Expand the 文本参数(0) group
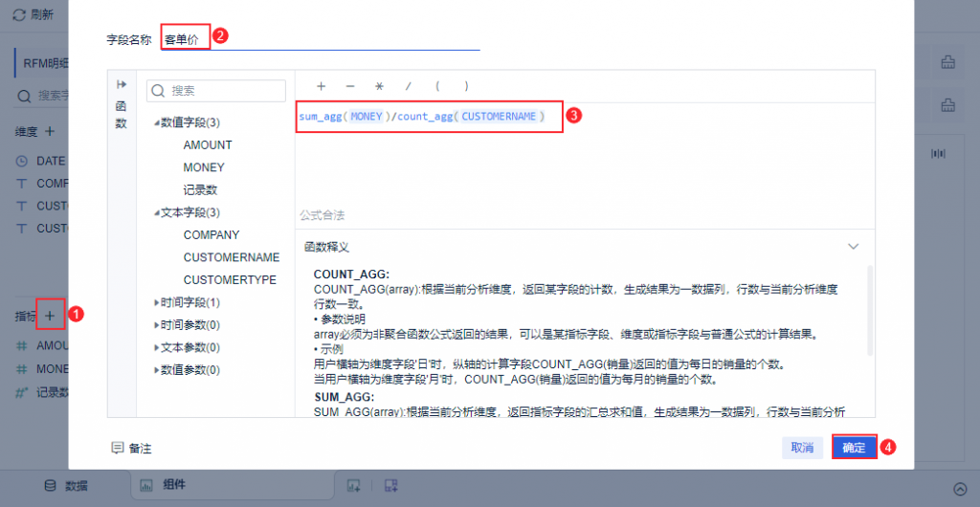Viewport: 980px width, 507px height. pos(156,348)
